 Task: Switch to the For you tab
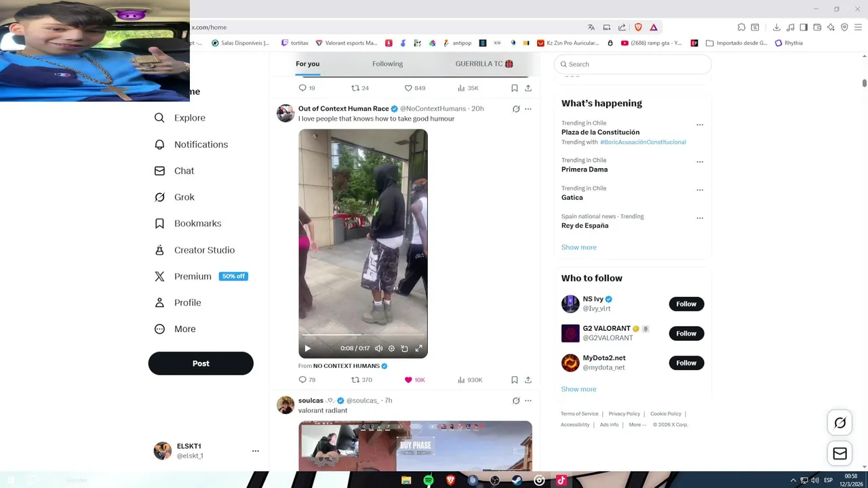(307, 64)
